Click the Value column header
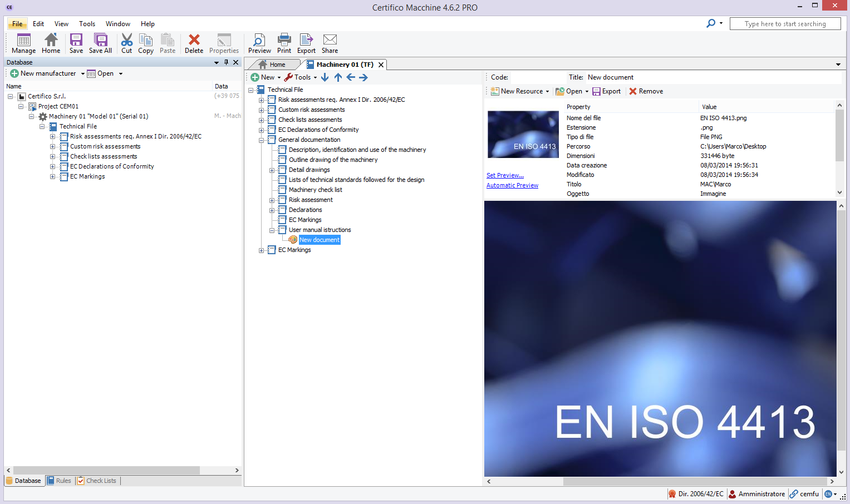The height and width of the screenshot is (504, 850). (767, 107)
